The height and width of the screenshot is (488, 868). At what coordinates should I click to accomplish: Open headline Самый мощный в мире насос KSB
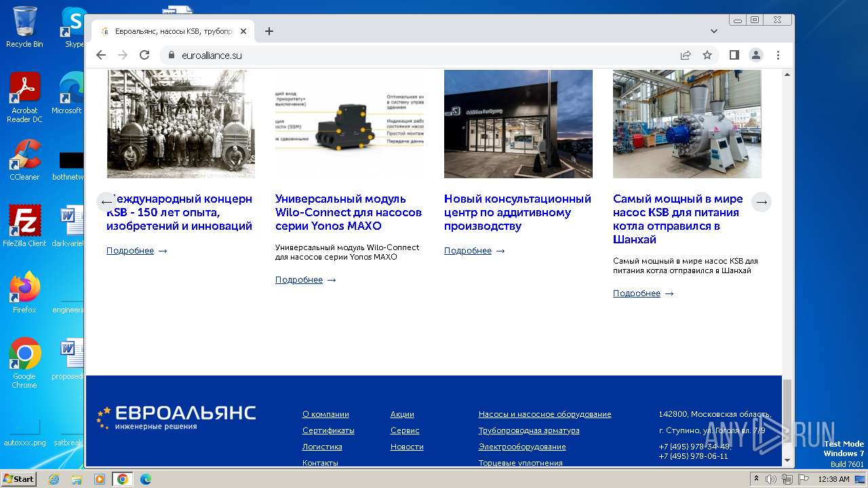678,219
